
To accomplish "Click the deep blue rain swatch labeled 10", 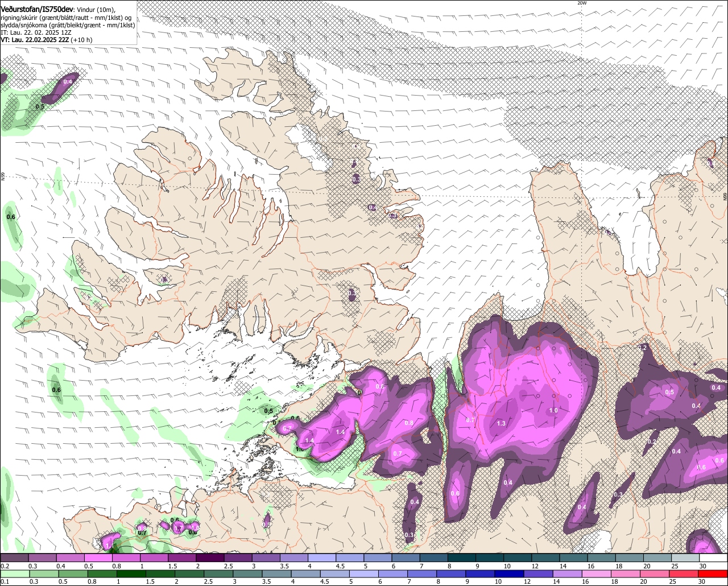I will point(508,573).
